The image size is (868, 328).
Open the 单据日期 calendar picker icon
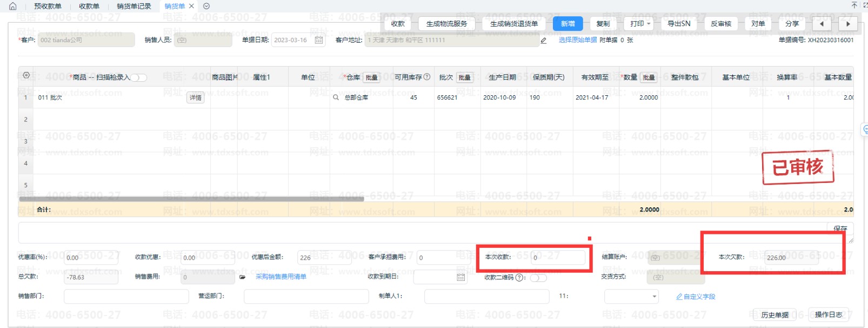coord(319,40)
